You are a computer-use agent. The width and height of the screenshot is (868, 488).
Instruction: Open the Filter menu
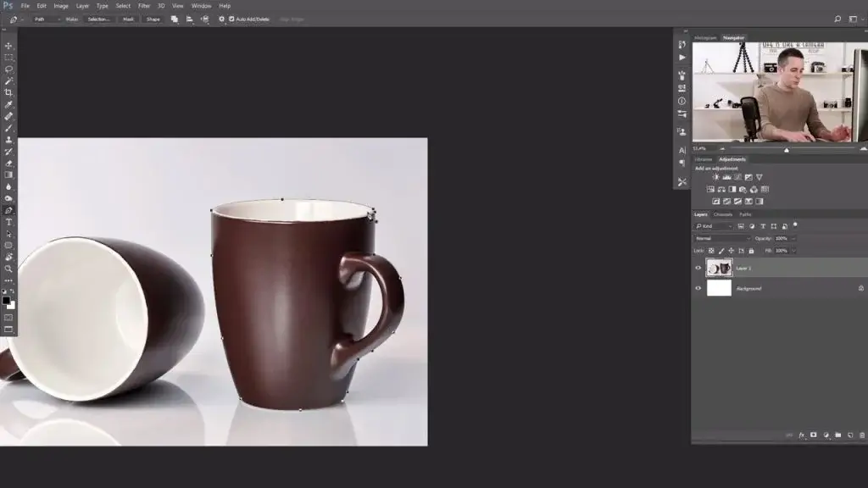[x=144, y=6]
